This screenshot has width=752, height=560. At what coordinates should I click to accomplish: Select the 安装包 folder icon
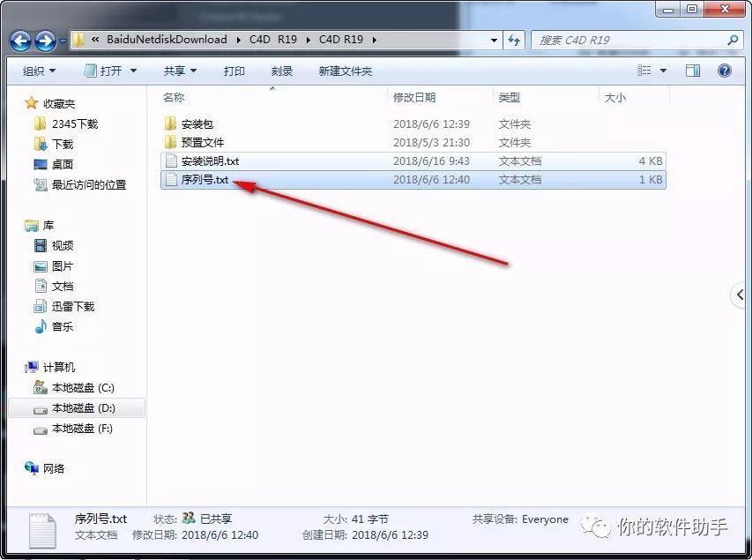(170, 123)
